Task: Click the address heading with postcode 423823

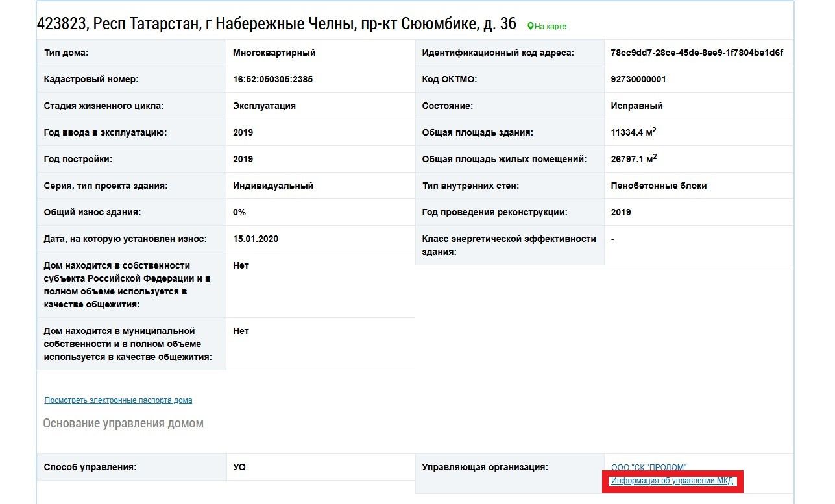Action: click(x=276, y=24)
